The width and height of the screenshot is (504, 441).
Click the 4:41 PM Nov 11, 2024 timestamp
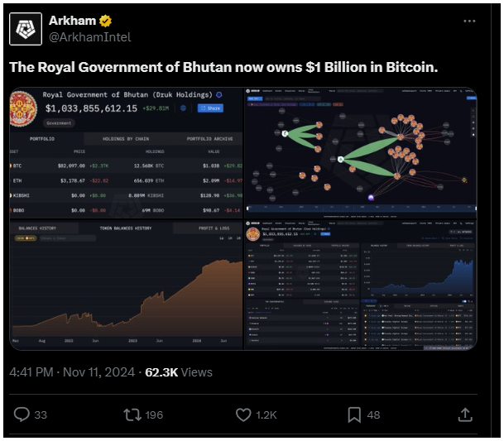pos(72,372)
